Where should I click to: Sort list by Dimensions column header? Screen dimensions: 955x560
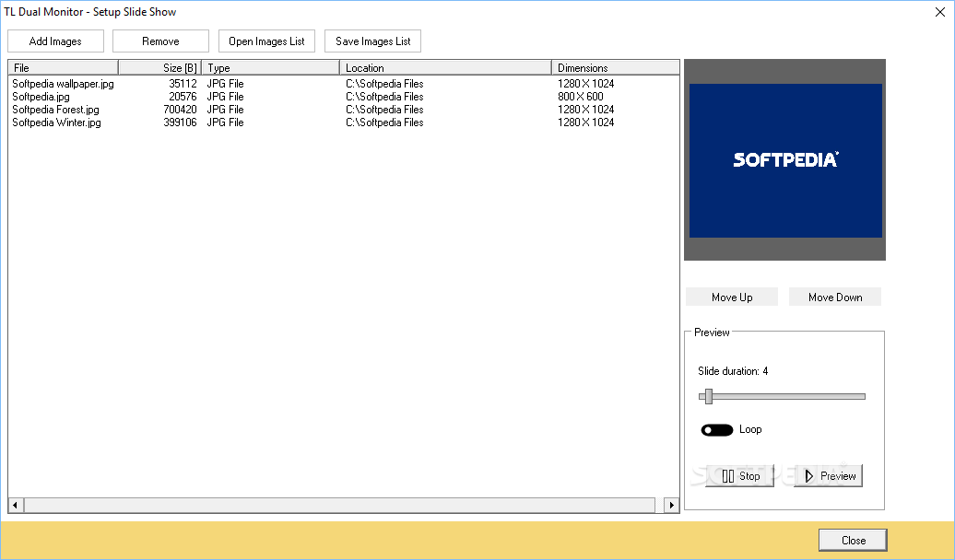point(615,67)
